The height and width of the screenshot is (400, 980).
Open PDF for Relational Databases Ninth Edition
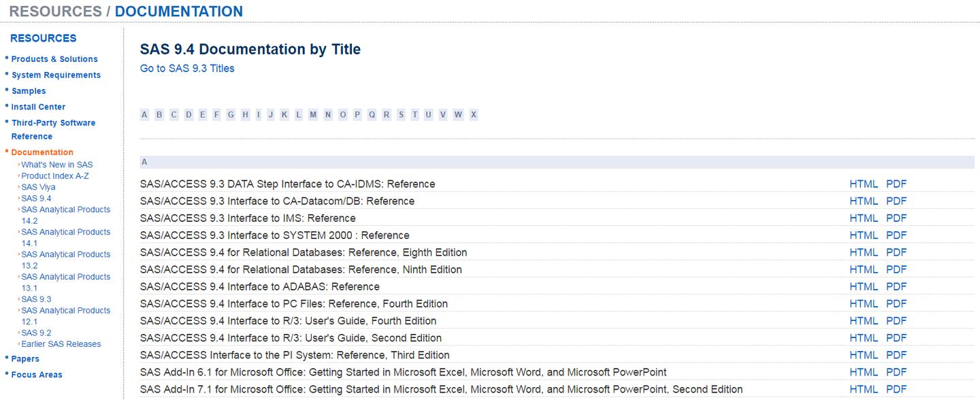click(x=896, y=269)
